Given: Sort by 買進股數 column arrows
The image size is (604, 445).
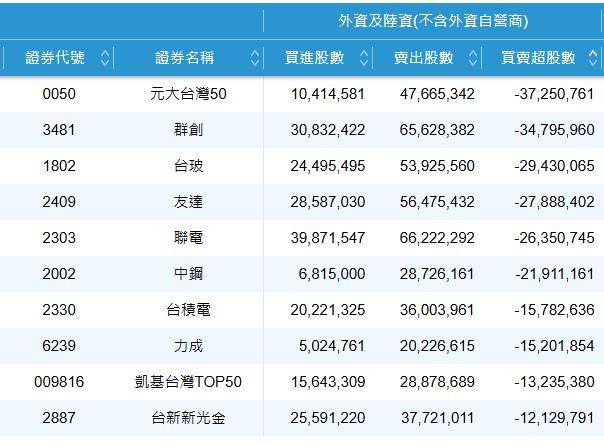Looking at the screenshot, I should point(364,58).
